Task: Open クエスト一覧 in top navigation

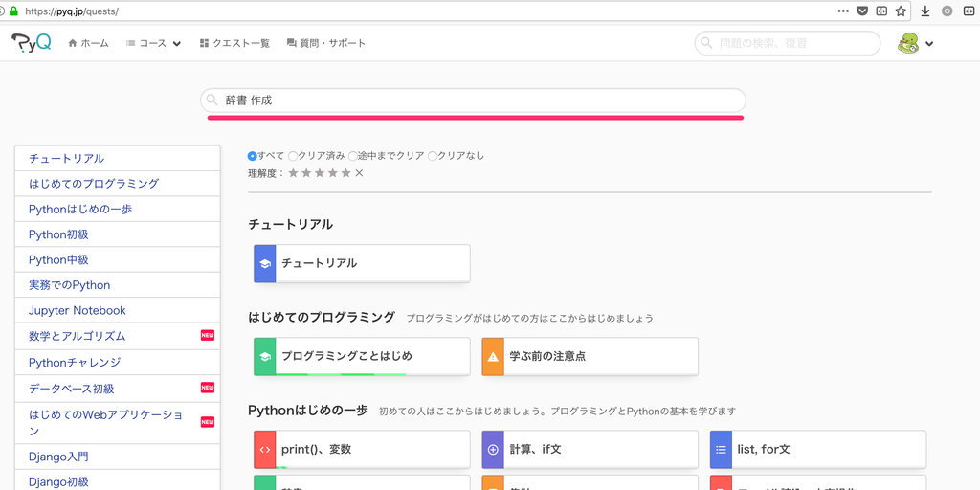Action: (x=234, y=43)
